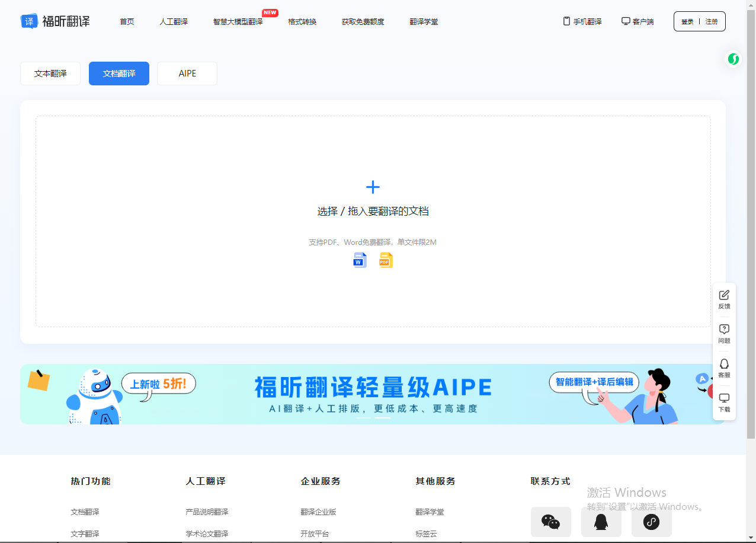Click 选择 / 拖入要翻译的文档 upload text
The image size is (756, 543).
coord(373,212)
